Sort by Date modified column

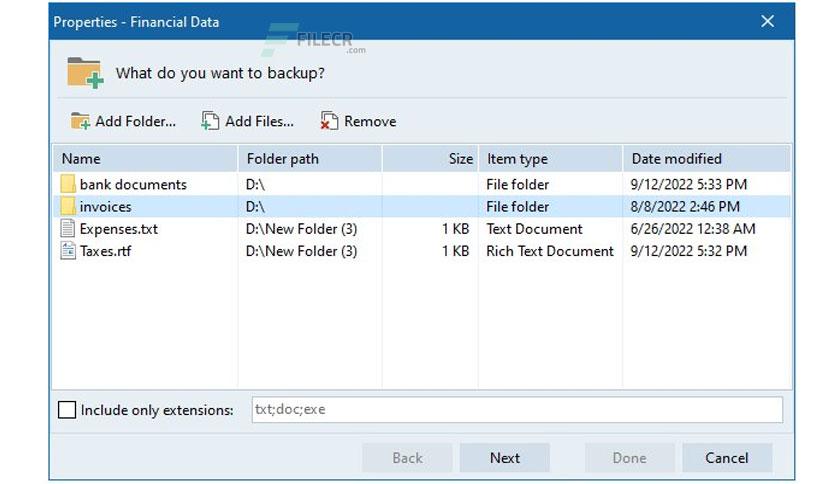click(x=706, y=159)
